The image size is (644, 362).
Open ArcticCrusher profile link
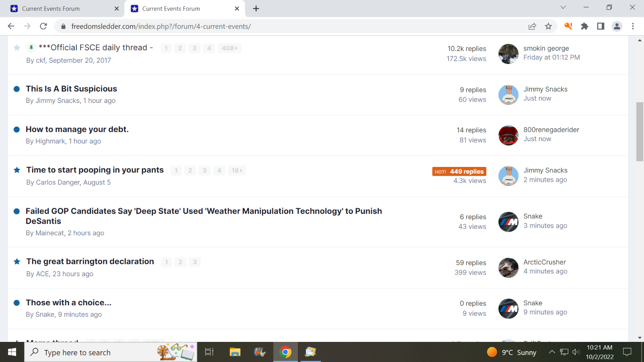[545, 262]
